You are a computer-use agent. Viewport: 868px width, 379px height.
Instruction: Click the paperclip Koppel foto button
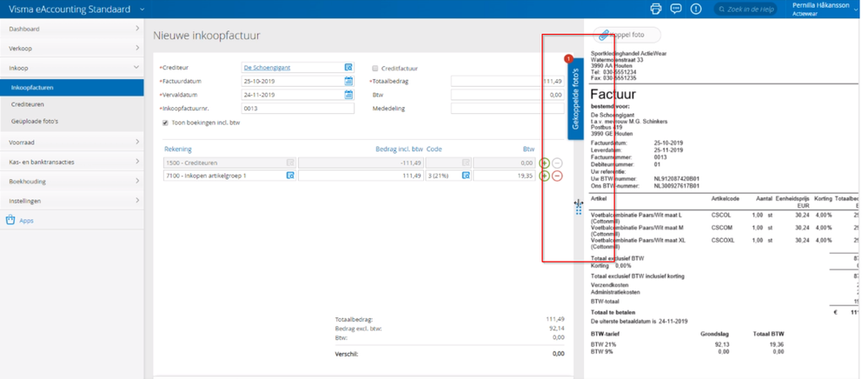tap(626, 35)
